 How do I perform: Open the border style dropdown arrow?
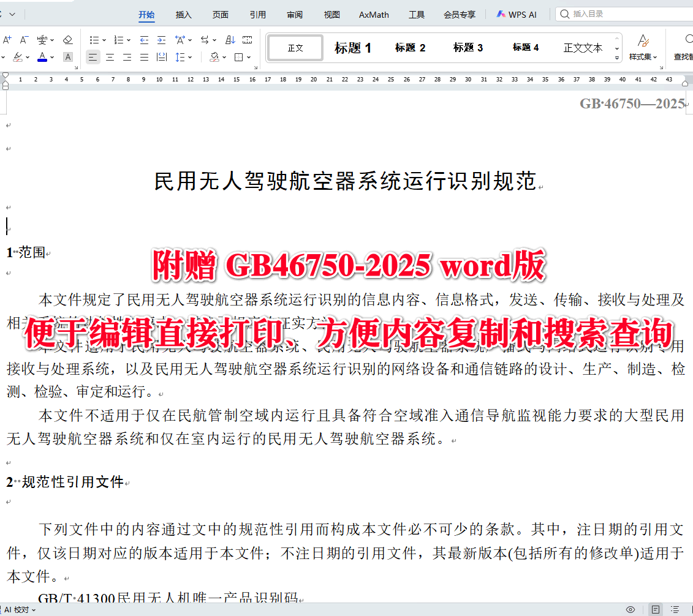pos(248,57)
